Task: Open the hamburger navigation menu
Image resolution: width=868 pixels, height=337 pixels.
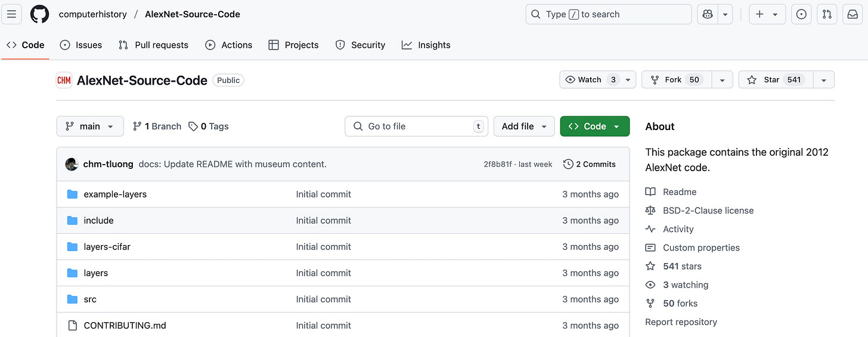Action: (x=11, y=14)
